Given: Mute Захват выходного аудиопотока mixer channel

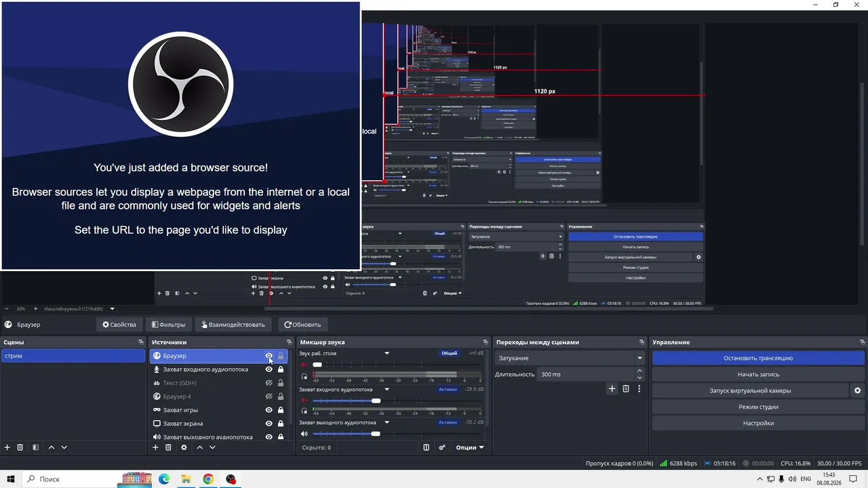Looking at the screenshot, I should (304, 434).
